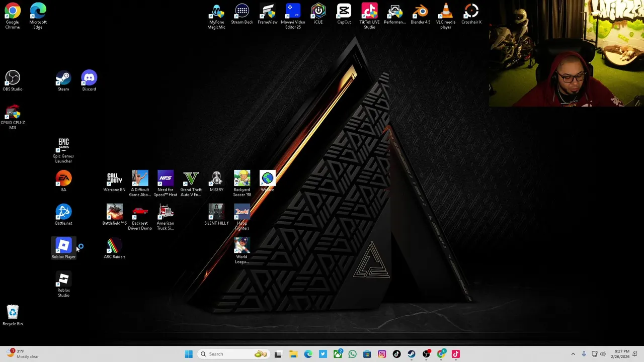Select the Steam desktop shortcut
The height and width of the screenshot is (362, 644).
point(63,80)
